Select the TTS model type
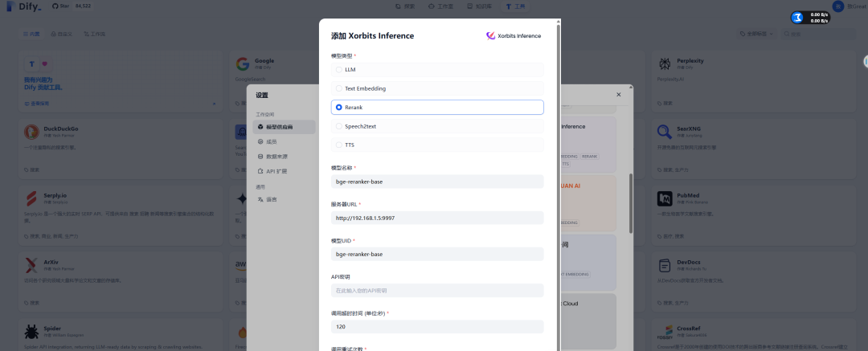The image size is (868, 351). tap(436, 145)
